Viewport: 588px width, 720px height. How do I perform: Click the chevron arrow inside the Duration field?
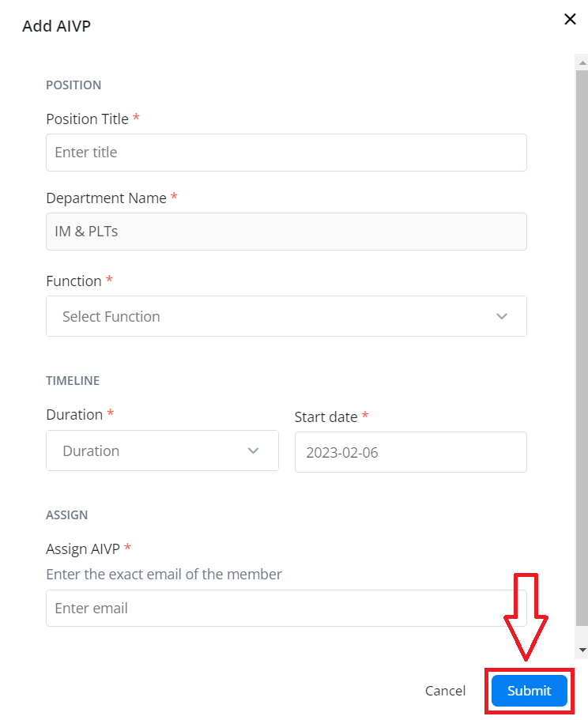253,450
